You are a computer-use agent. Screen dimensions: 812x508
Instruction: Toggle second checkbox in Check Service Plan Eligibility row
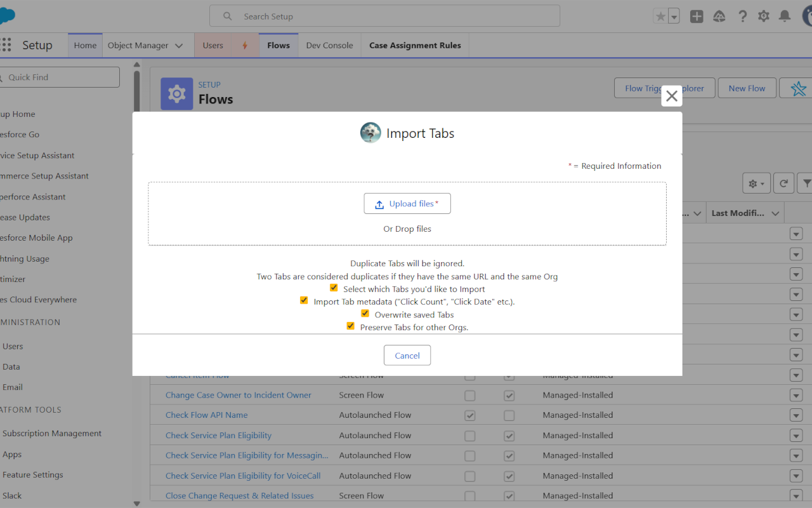509,436
